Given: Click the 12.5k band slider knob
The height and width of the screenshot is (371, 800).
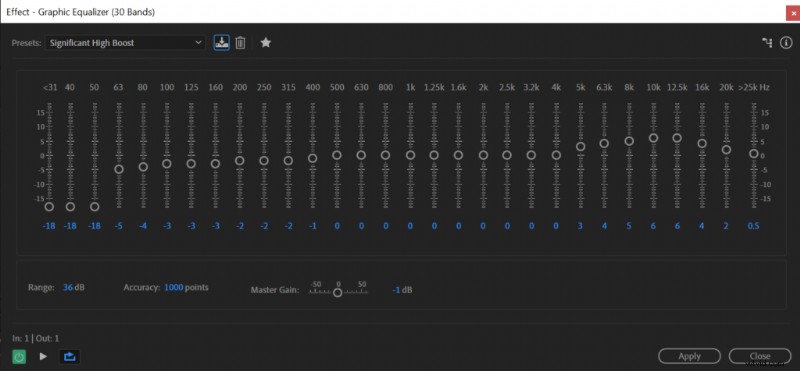Looking at the screenshot, I should [x=677, y=138].
